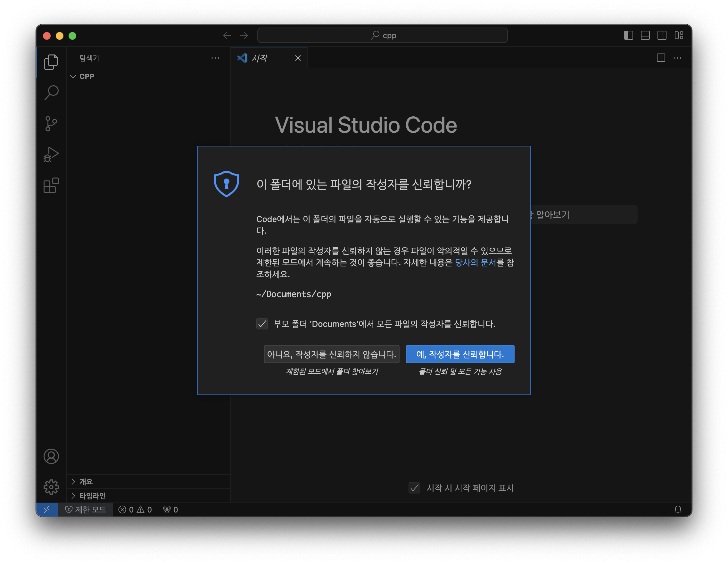This screenshot has height=564, width=728.
Task: Open the Extensions view
Action: (51, 185)
